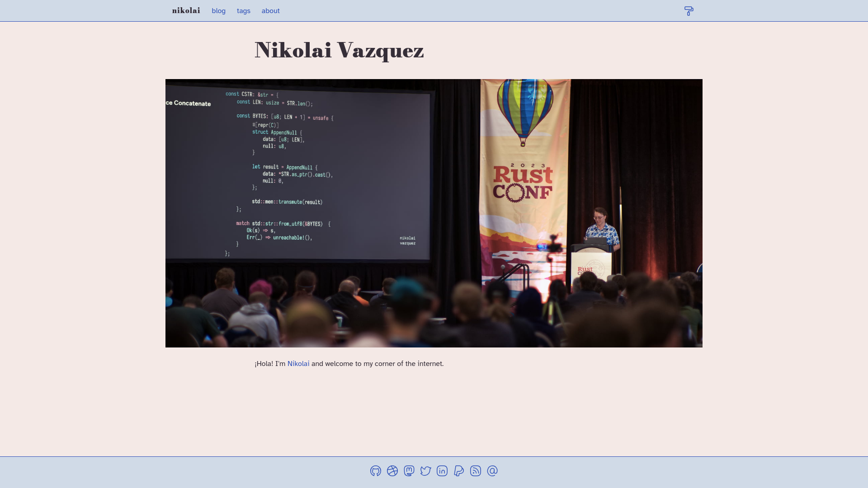The height and width of the screenshot is (488, 868).
Task: Open the Dribbble icon in footer
Action: tap(392, 471)
